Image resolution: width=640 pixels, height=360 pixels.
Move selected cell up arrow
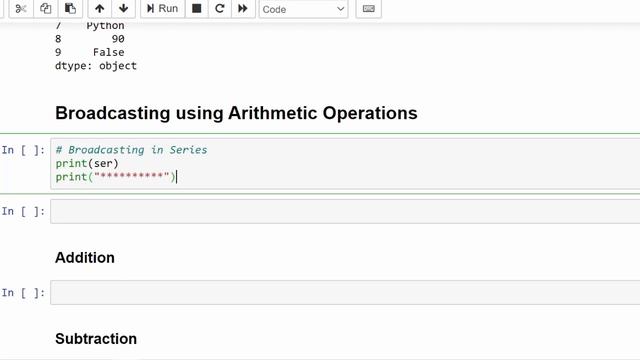pos(100,9)
